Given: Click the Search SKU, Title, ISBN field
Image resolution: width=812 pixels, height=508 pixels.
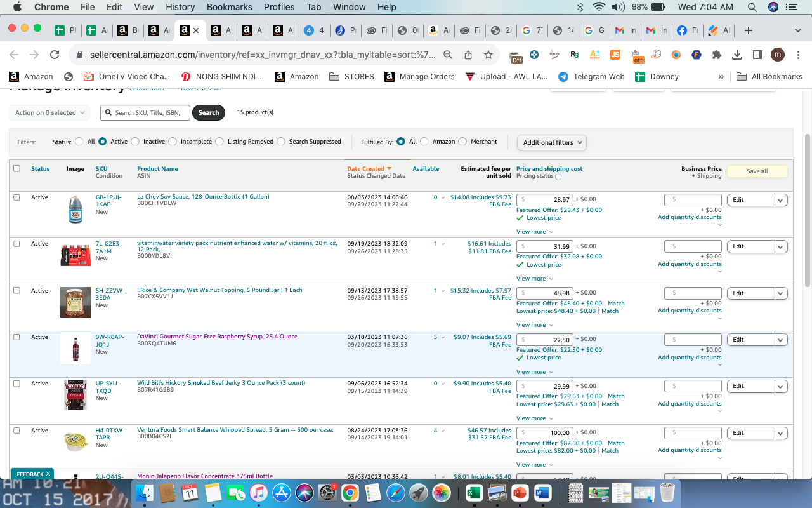Looking at the screenshot, I should tap(145, 112).
